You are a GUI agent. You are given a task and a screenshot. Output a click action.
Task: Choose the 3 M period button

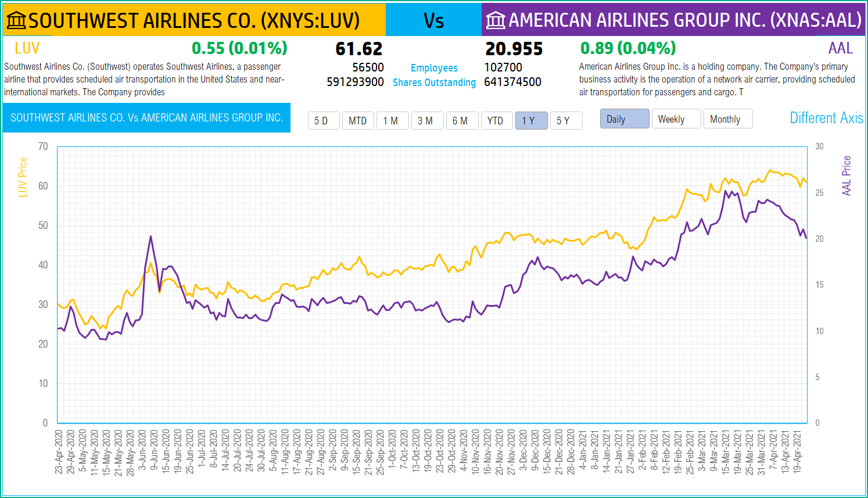428,120
